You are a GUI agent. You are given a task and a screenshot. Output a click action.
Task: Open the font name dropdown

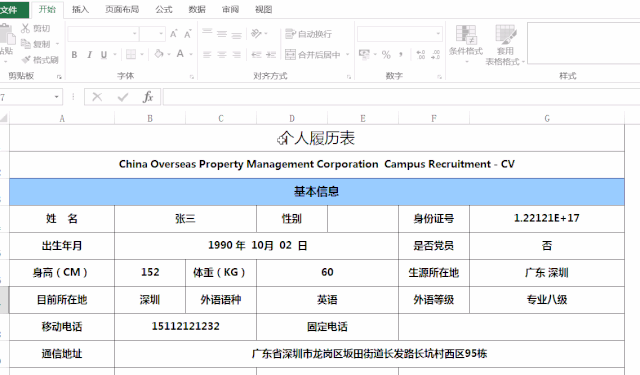(x=134, y=34)
